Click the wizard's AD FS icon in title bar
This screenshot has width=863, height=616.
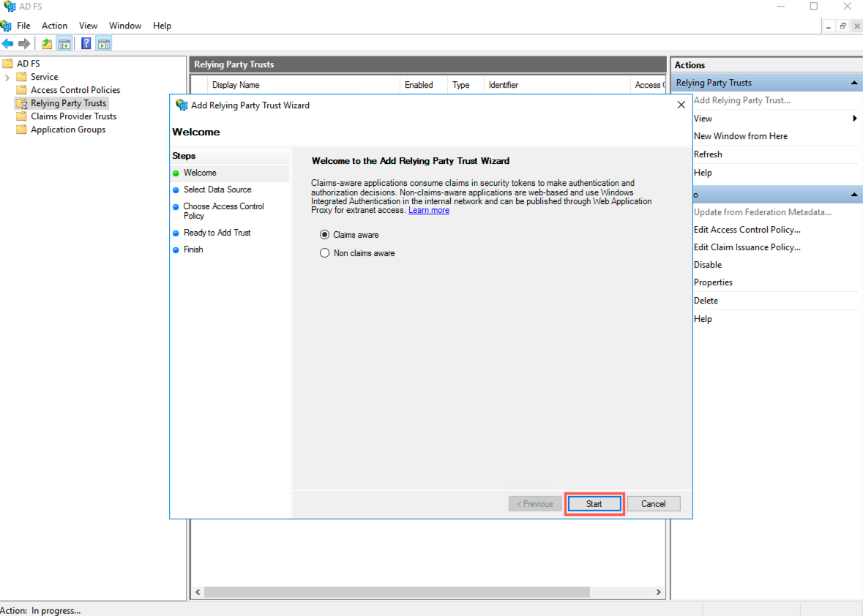pos(181,105)
